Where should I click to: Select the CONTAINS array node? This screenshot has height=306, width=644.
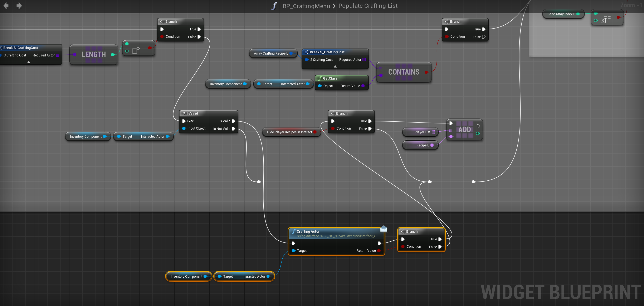pyautogui.click(x=404, y=72)
